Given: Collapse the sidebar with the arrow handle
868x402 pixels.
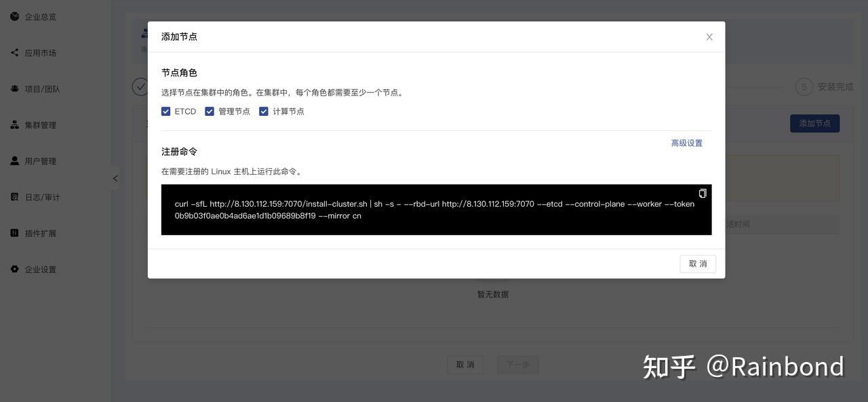Looking at the screenshot, I should pos(115,177).
